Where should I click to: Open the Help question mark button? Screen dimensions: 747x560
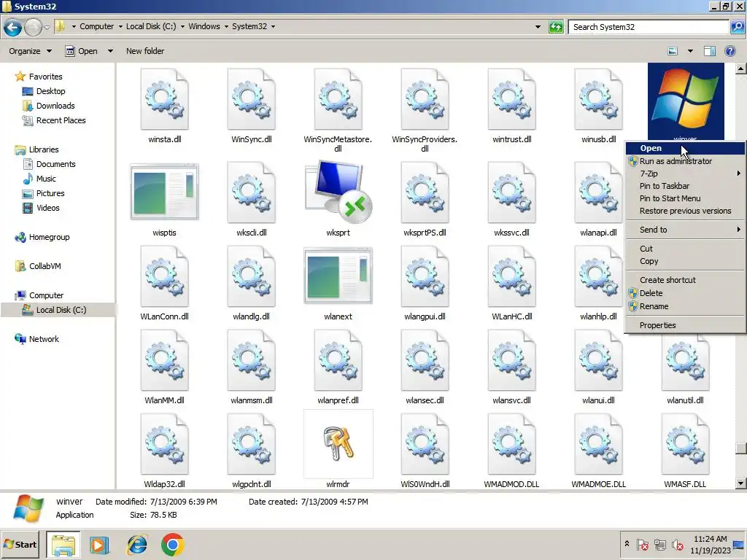pos(729,51)
